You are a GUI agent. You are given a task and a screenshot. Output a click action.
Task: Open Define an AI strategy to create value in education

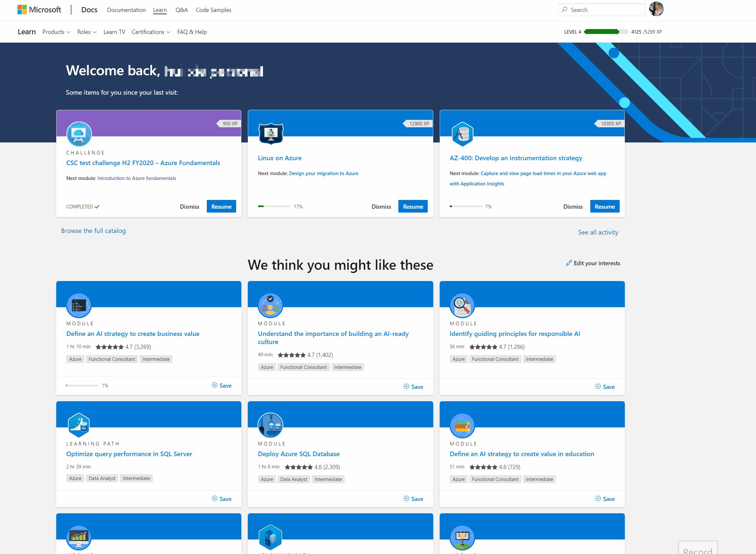[x=522, y=454]
